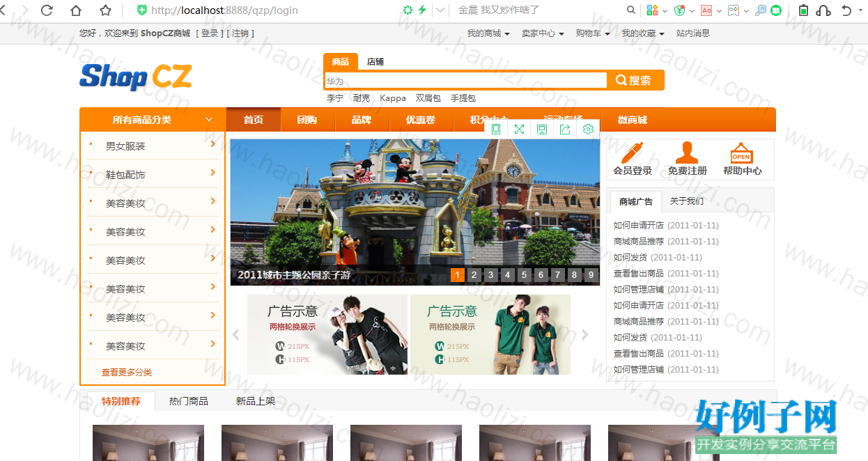Click the green polo shirt ad image
The image size is (868, 461).
point(490,334)
